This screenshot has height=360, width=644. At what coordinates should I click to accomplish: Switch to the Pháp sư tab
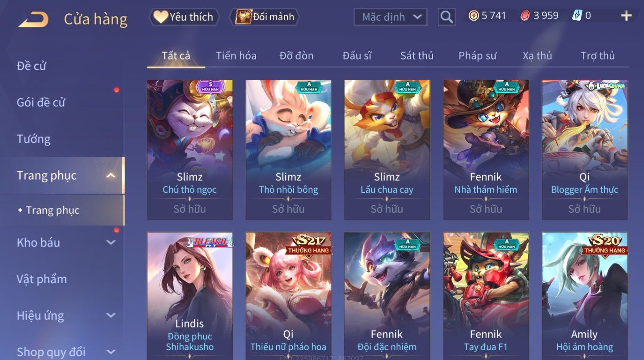point(477,56)
